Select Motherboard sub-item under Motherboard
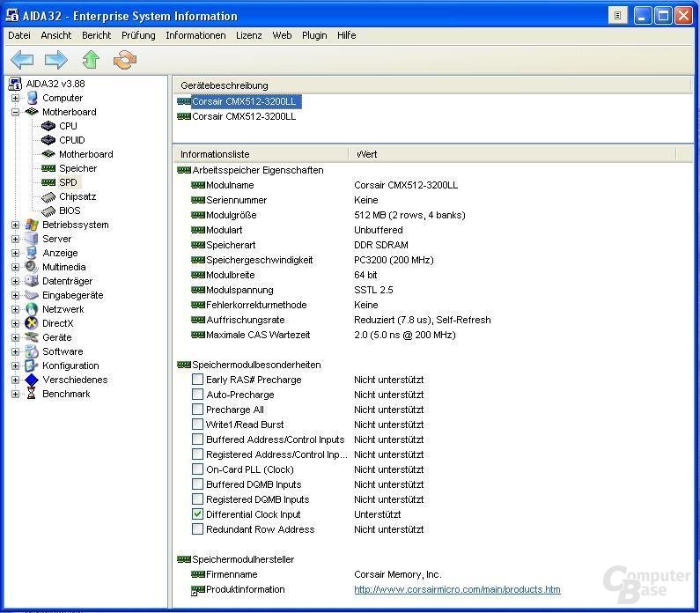700x613 pixels. point(85,154)
